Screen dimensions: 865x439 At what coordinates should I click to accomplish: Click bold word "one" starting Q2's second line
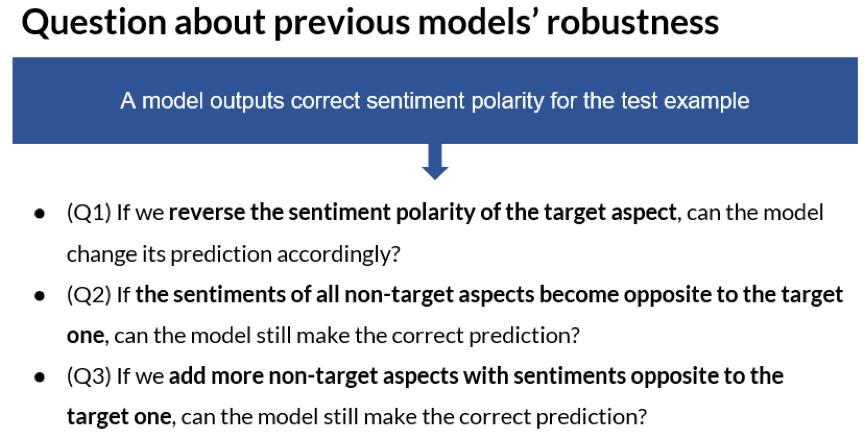pos(84,336)
